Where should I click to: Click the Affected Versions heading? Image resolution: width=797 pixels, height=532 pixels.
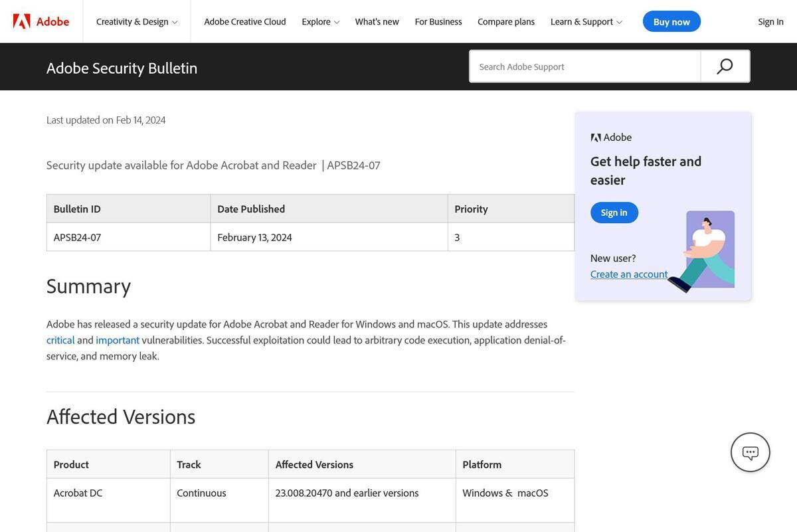[x=121, y=416]
